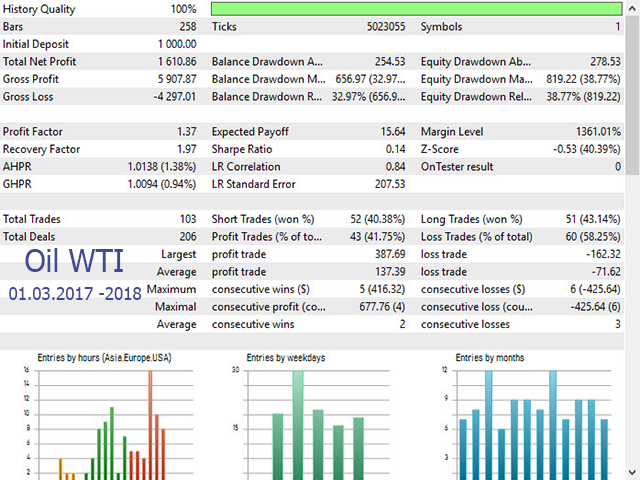Viewport: 640px width, 480px height.
Task: Select Total Deals value 206
Action: pyautogui.click(x=188, y=237)
